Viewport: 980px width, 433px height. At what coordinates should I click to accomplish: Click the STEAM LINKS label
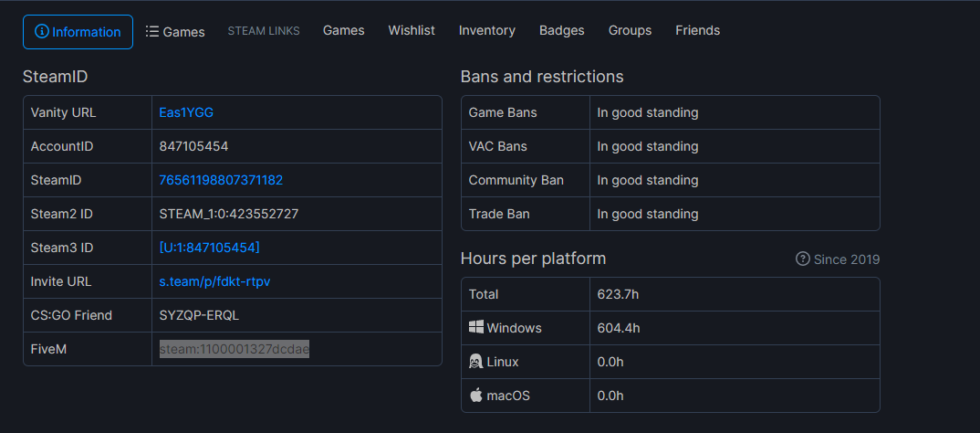pyautogui.click(x=264, y=31)
